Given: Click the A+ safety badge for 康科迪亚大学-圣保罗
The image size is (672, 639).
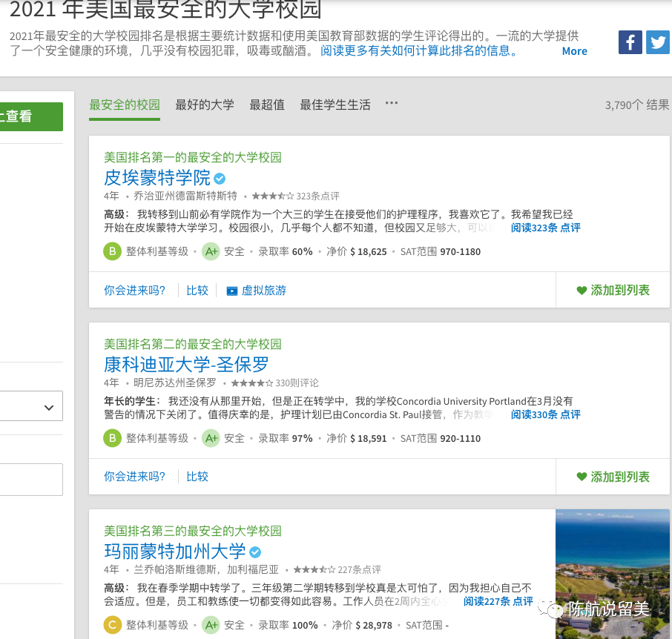Looking at the screenshot, I should point(211,438).
